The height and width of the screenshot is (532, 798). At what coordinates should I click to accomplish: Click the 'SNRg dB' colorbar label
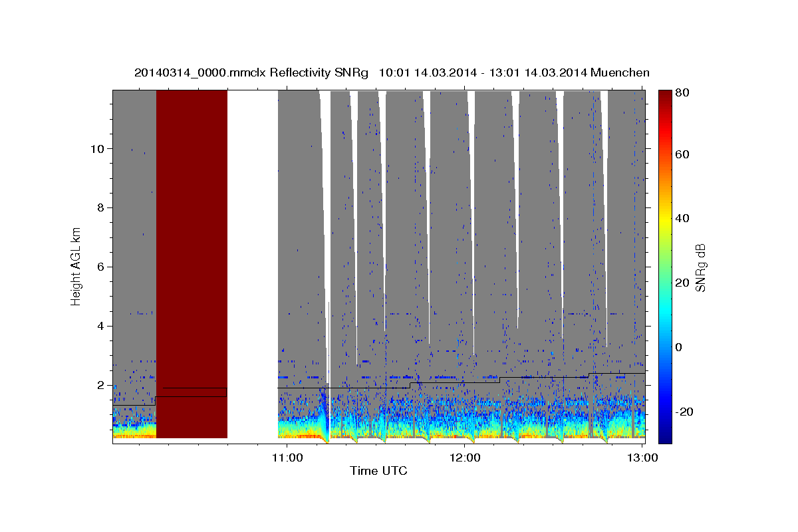700,267
